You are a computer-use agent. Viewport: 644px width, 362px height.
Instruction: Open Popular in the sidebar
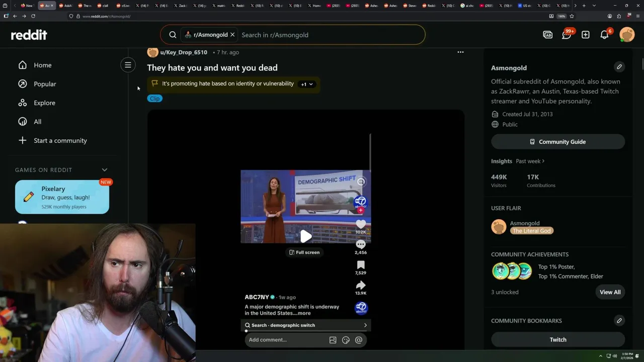coord(45,84)
